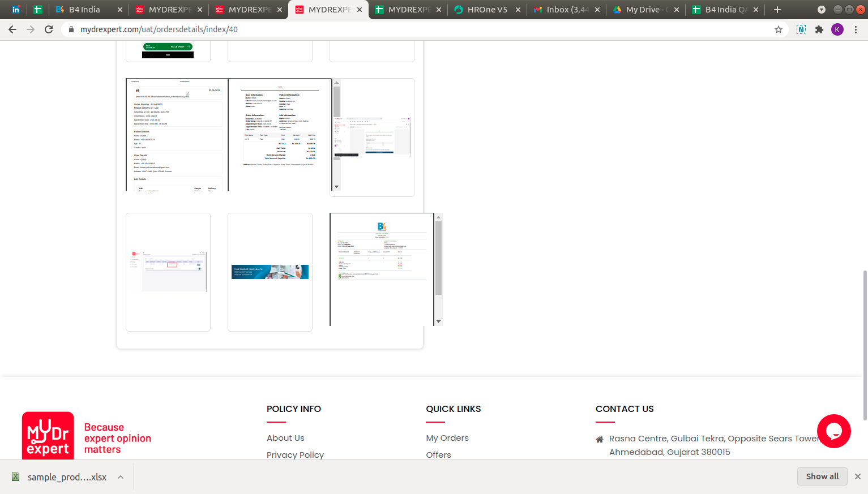Open the About Us link
The width and height of the screenshot is (868, 494).
tap(285, 438)
